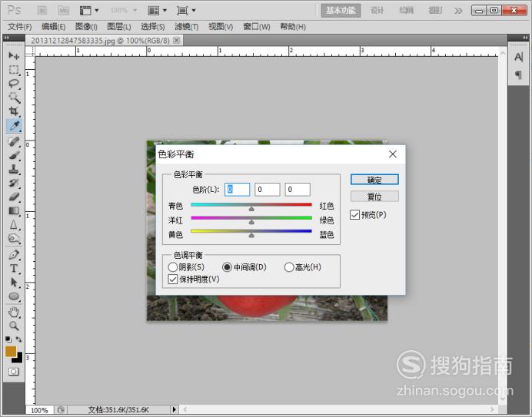
Task: Click the black background color swatch
Action: [x=18, y=359]
